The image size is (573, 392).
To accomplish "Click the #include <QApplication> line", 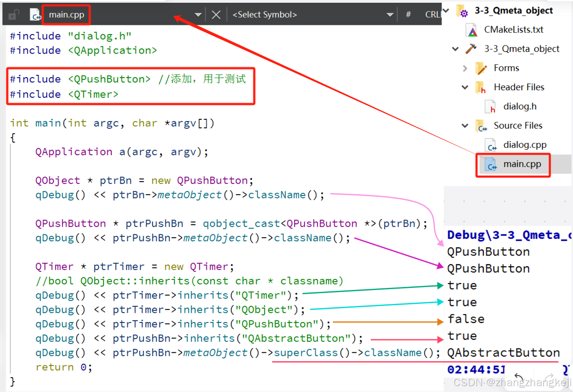I will tap(83, 51).
